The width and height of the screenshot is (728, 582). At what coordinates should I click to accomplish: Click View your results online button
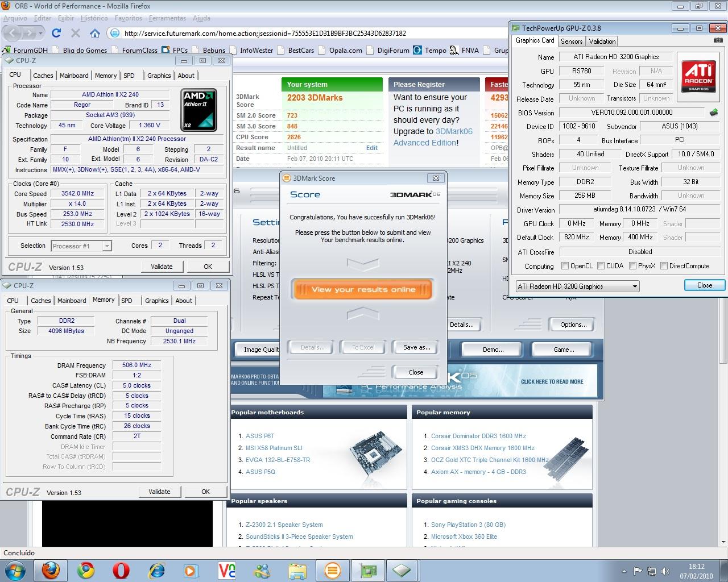pos(363,289)
